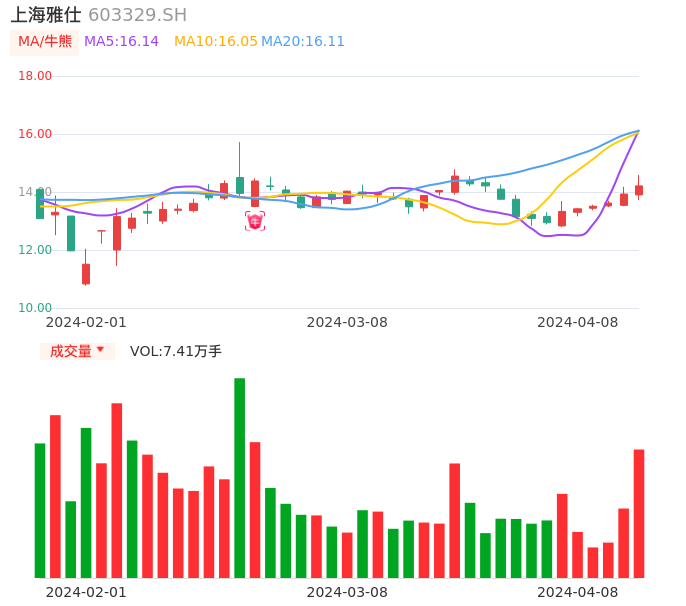This screenshot has width=686, height=606.
Task: Click the stock name 上海雅仕
Action: point(46,15)
